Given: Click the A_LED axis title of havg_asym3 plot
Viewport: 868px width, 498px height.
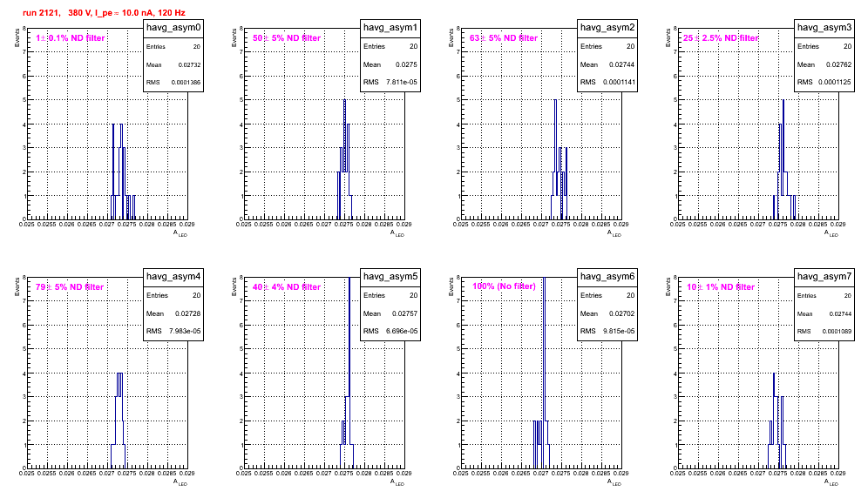Looking at the screenshot, I should tap(831, 233).
